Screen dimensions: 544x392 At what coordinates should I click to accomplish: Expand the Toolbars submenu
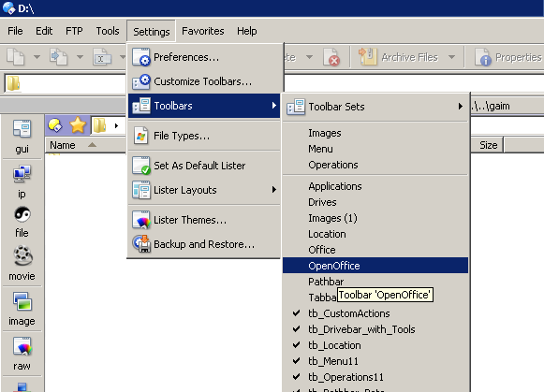(x=204, y=106)
